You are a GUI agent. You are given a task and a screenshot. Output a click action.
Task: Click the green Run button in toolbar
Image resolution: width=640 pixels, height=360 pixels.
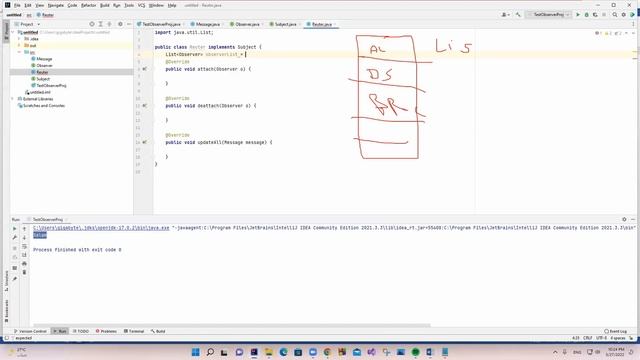(578, 15)
